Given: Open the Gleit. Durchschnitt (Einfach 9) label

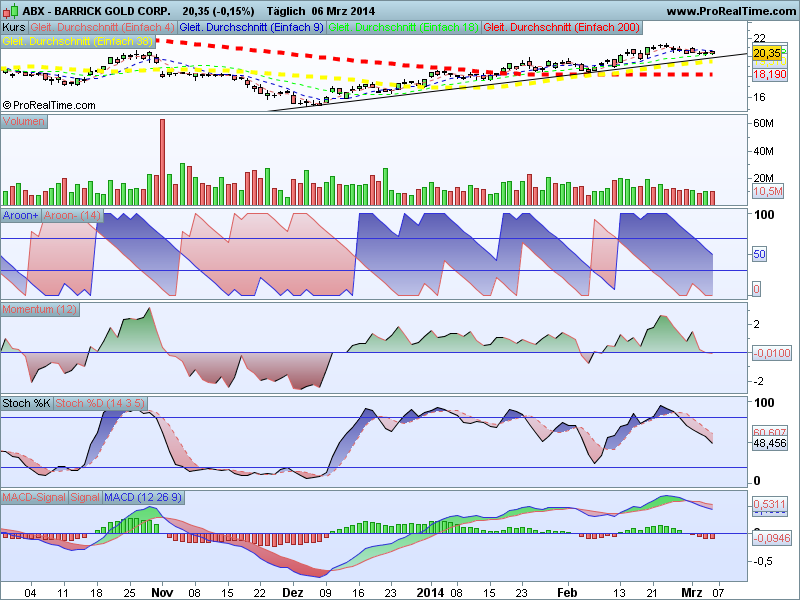Looking at the screenshot, I should [x=252, y=28].
